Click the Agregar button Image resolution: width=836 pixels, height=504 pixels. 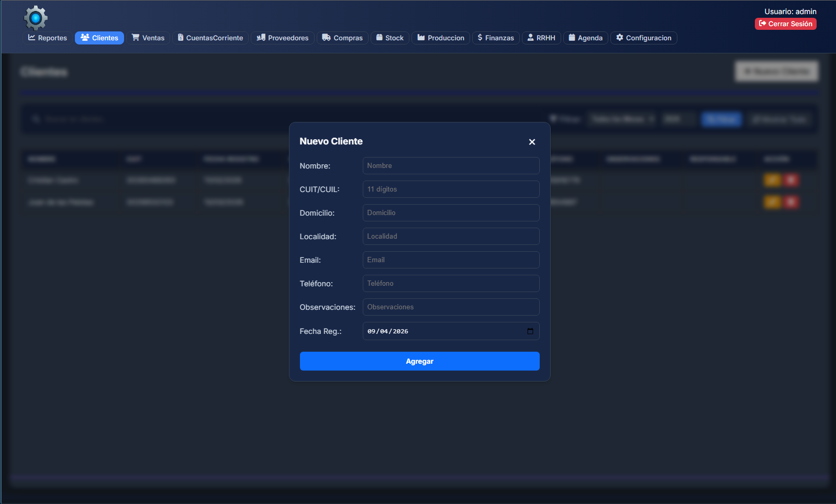(420, 361)
